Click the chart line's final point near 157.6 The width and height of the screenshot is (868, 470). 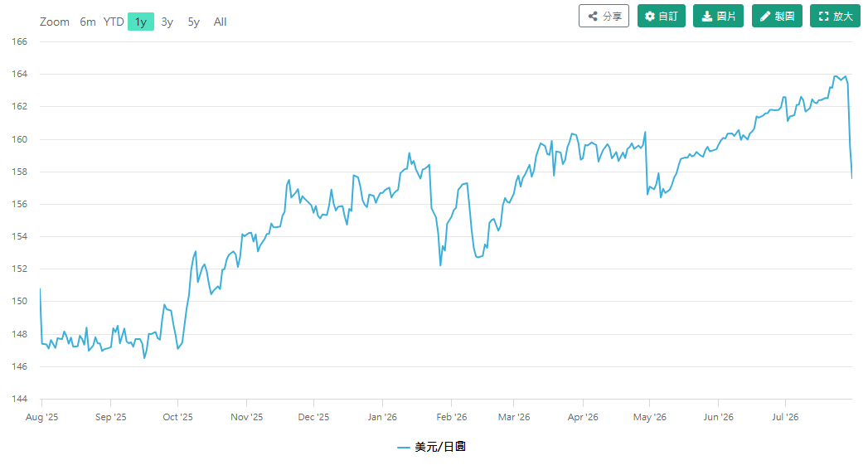[x=851, y=177]
